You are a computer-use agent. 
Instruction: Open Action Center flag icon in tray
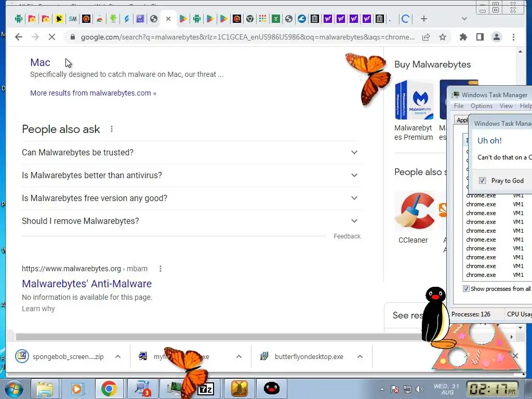[x=395, y=389]
